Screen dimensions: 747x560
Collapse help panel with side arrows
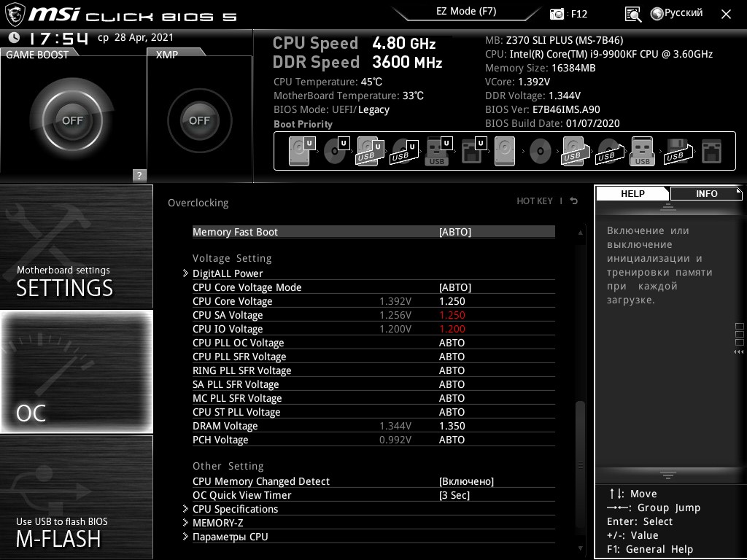[x=739, y=352]
